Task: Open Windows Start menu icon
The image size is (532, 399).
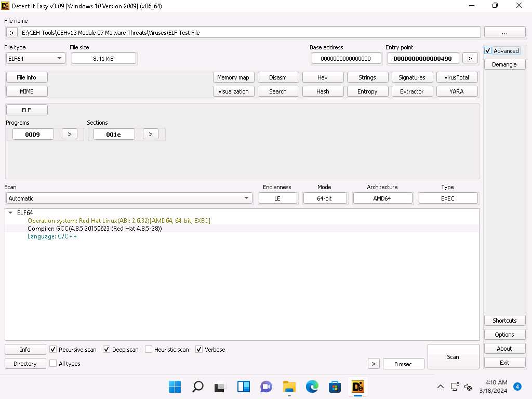Action: (175, 387)
